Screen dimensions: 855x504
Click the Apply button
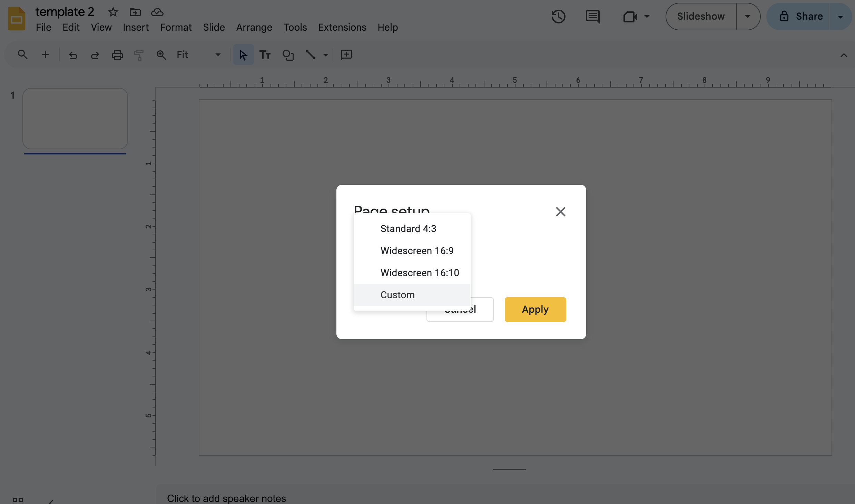coord(535,309)
